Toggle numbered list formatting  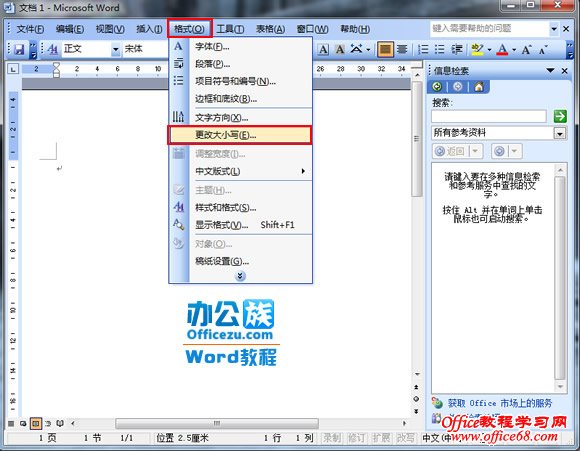(x=423, y=49)
